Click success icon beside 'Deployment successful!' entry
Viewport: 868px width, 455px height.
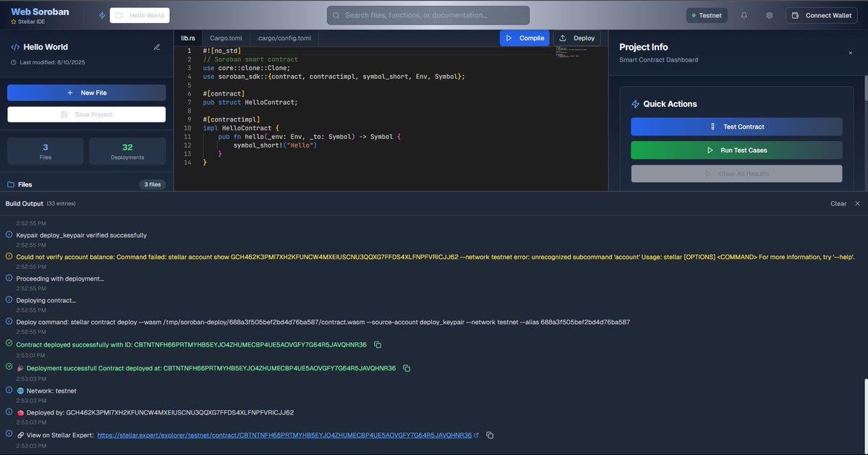tap(9, 367)
